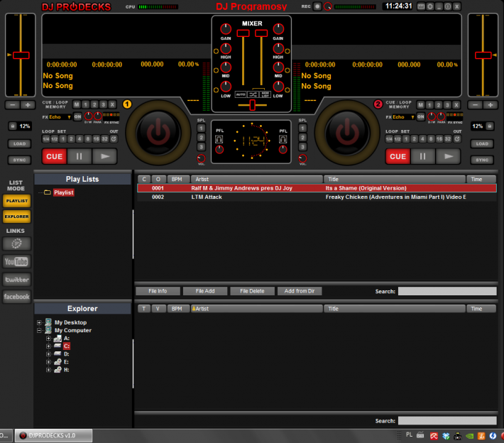
Task: Toggle deck 1 PFL headphone icon
Action: coord(219,139)
